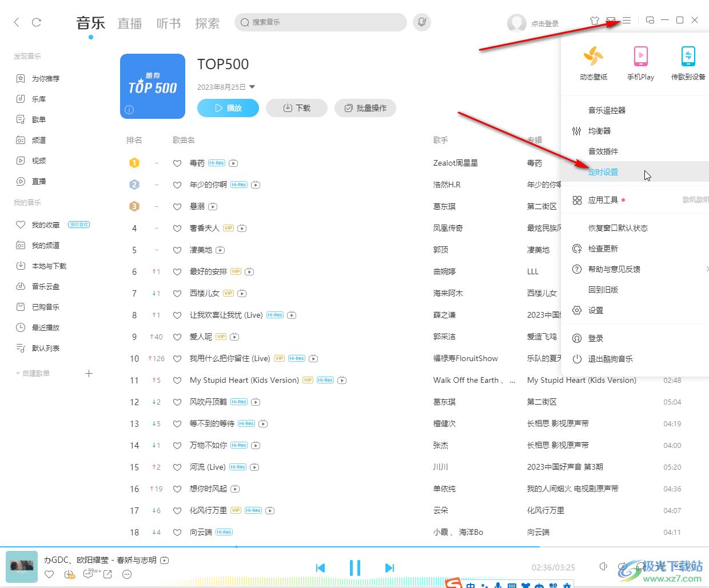Switch to the 听书 top tab
709x588 pixels.
click(x=169, y=23)
